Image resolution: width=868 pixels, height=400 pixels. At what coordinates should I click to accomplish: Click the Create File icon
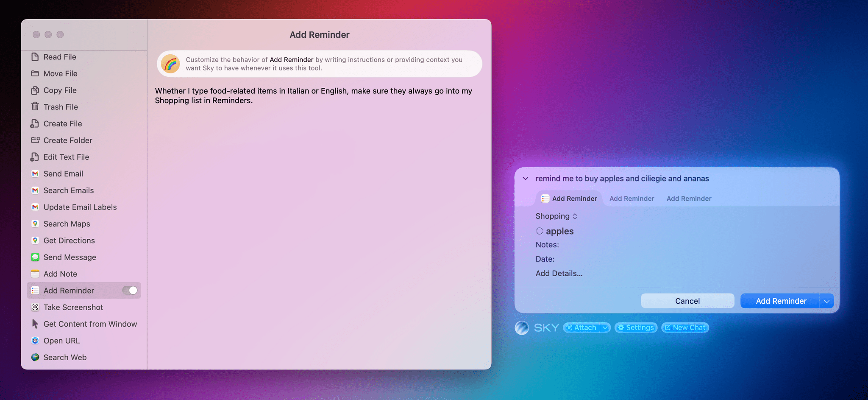click(x=35, y=123)
